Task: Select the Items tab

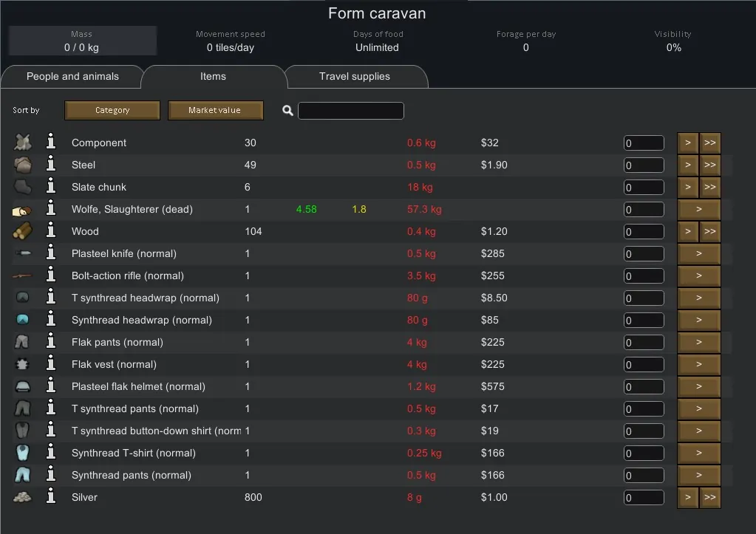Action: (x=213, y=77)
